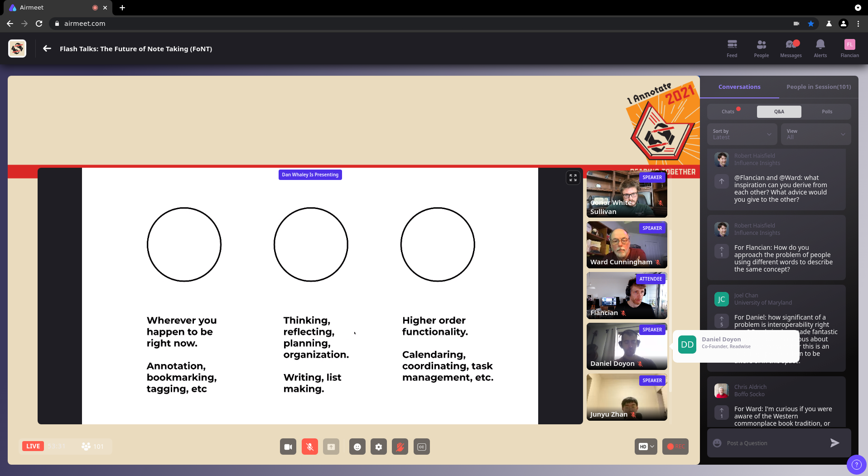Click the 101 attendee count
Screen dimensions: 868x476
[92, 446]
